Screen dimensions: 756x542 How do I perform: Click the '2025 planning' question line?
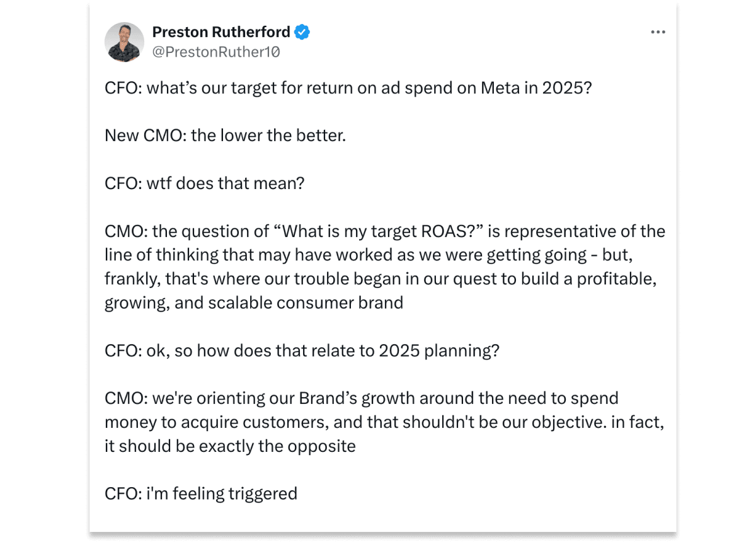[302, 350]
